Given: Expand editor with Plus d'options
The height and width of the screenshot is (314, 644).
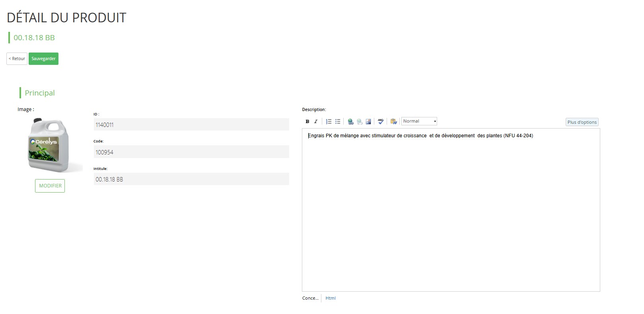Looking at the screenshot, I should (582, 122).
